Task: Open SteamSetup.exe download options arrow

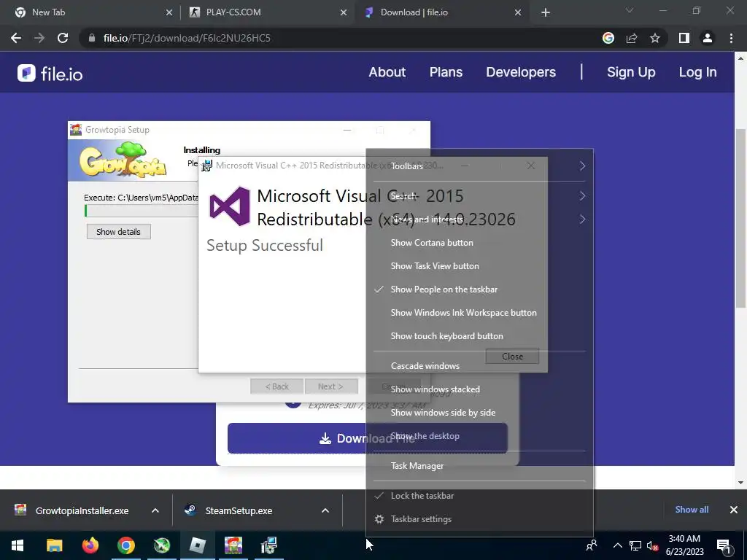Action: (x=325, y=510)
